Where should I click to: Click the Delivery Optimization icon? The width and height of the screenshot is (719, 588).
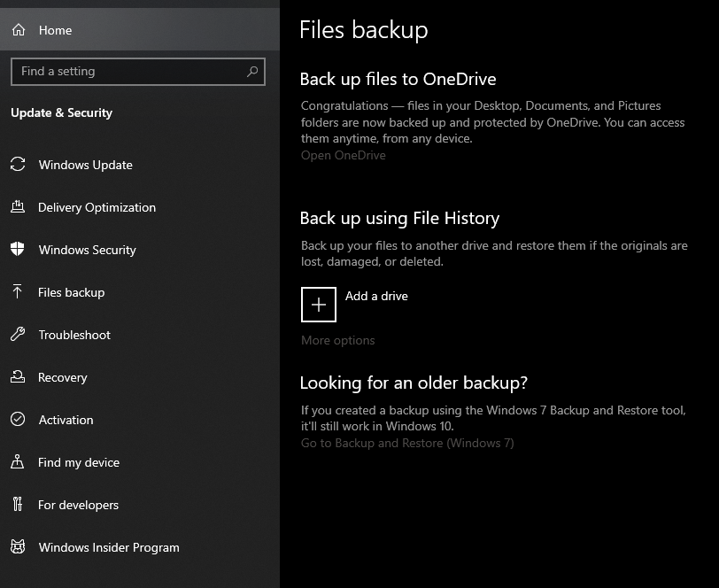pos(18,207)
